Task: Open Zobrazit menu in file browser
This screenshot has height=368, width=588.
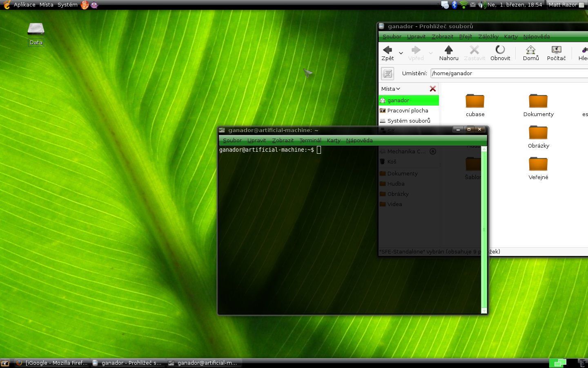Action: click(x=442, y=36)
